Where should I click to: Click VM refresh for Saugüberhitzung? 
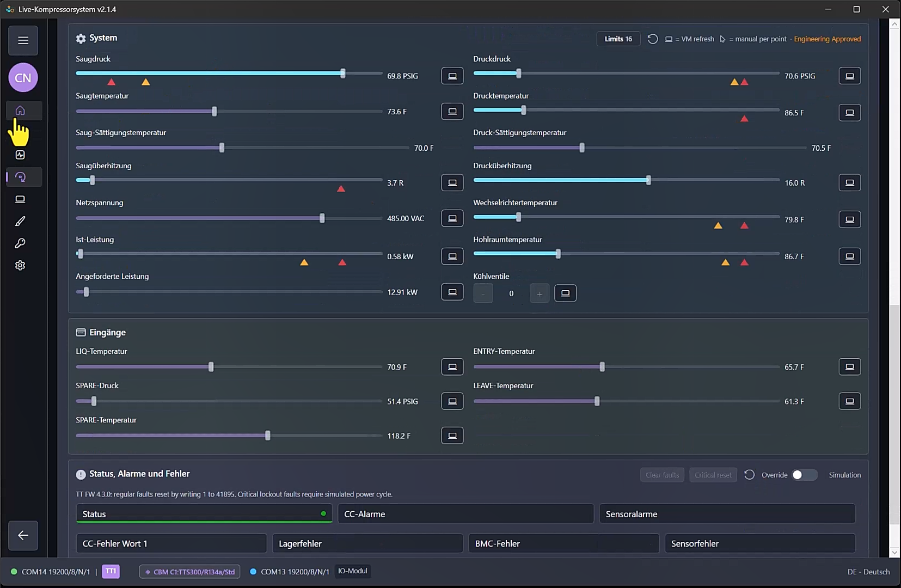pos(452,182)
